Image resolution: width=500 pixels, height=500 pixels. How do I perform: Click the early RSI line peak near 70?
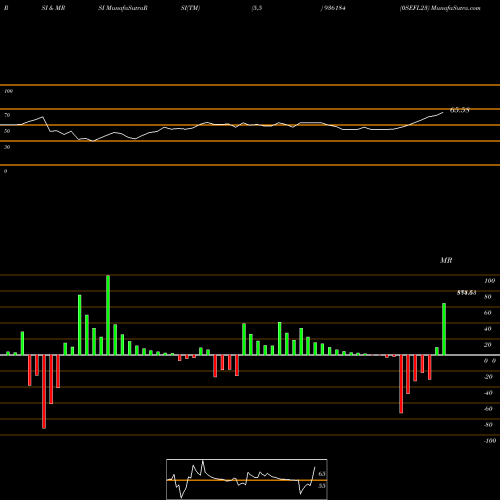(42, 117)
